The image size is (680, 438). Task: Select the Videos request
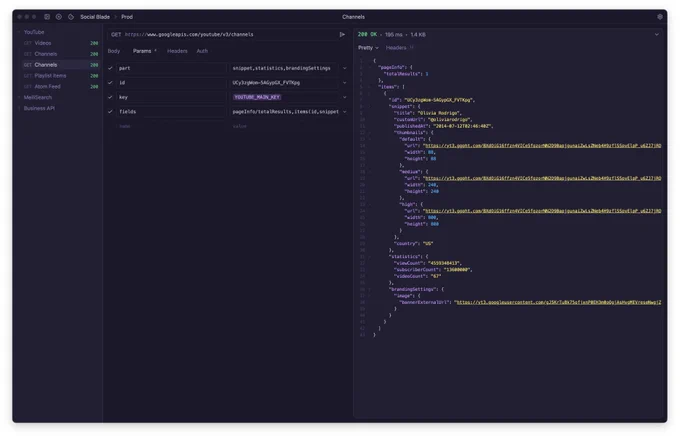[x=60, y=43]
